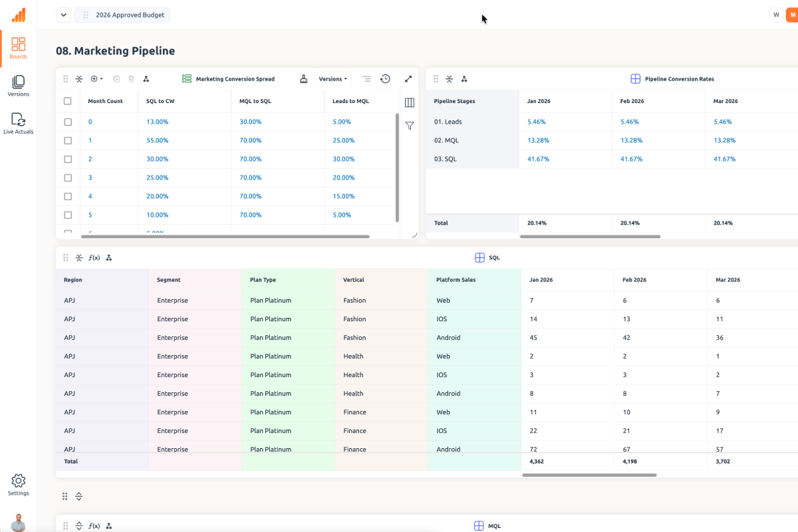Open hierarchy icon in MQL widget toolbar
The height and width of the screenshot is (532, 798).
(x=109, y=526)
